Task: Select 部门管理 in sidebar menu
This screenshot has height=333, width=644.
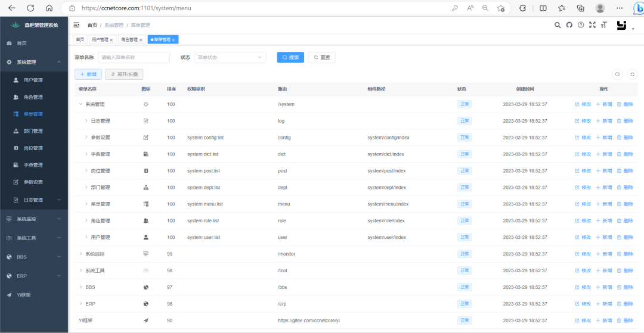Action: [x=34, y=131]
